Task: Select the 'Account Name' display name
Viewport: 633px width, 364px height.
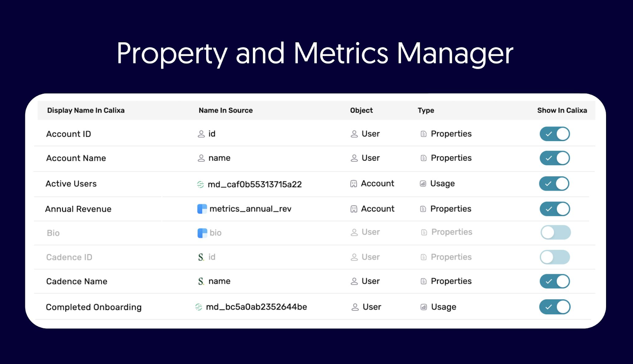Action: point(76,158)
